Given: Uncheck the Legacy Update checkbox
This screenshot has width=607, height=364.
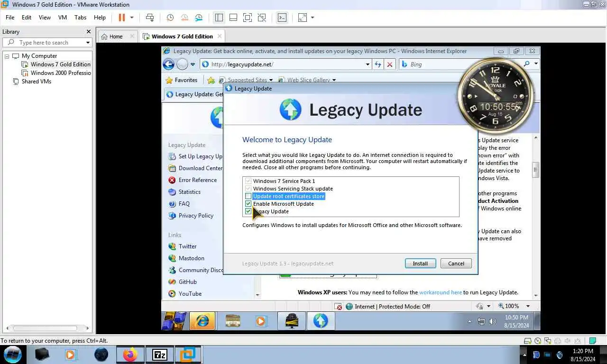Looking at the screenshot, I should click(x=248, y=211).
